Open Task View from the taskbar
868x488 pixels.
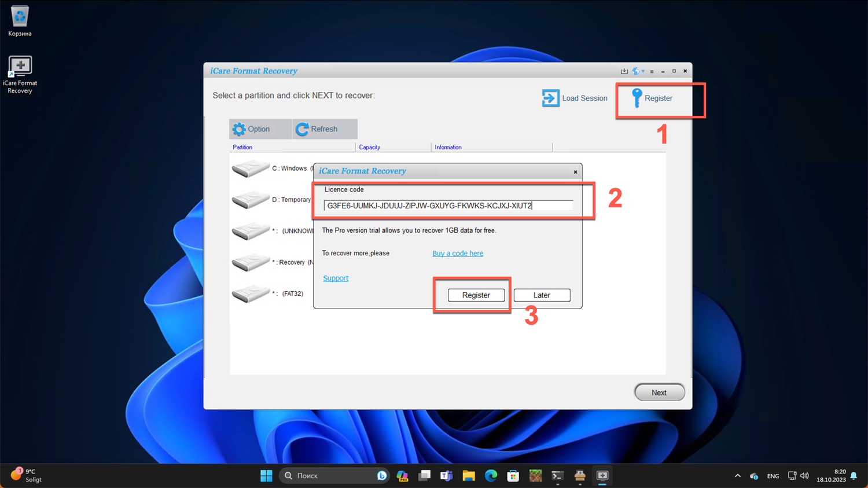click(425, 476)
